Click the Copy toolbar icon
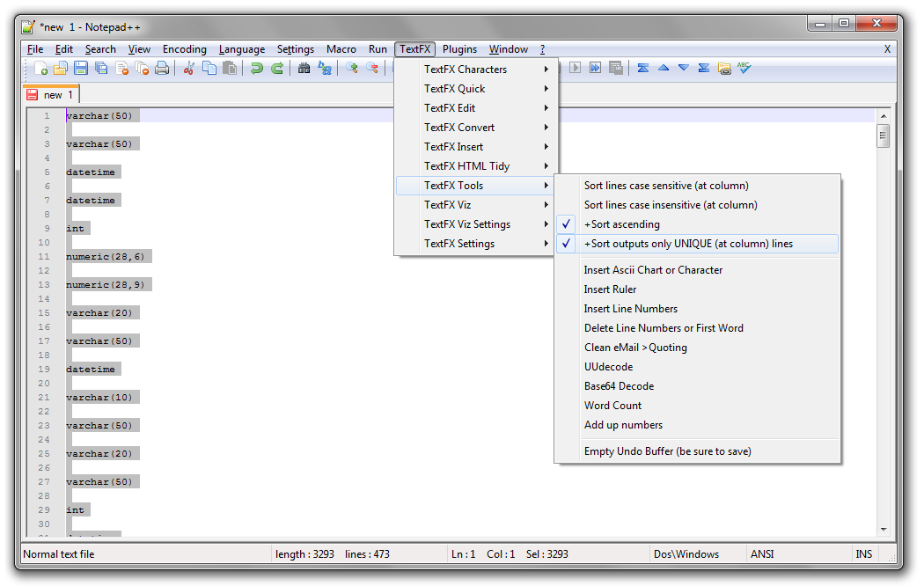 tap(209, 69)
